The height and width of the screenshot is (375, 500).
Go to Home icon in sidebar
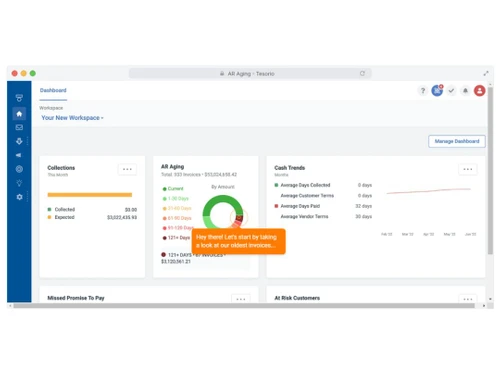coord(19,114)
